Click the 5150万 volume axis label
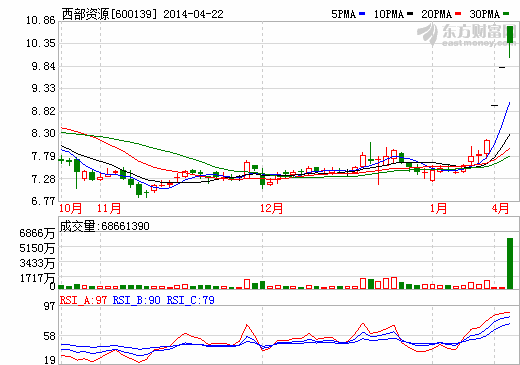The width and height of the screenshot is (520, 365). [37, 248]
